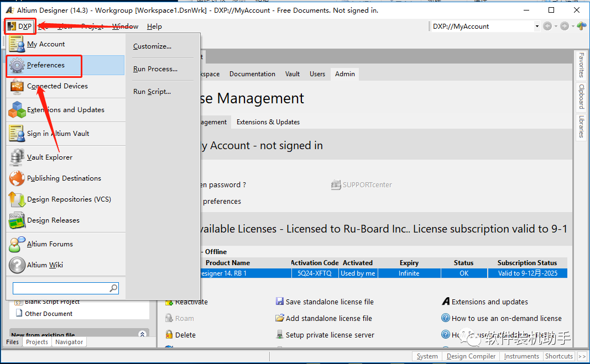The image size is (590, 364).
Task: Click the search magnifier in menu search box
Action: (x=113, y=288)
